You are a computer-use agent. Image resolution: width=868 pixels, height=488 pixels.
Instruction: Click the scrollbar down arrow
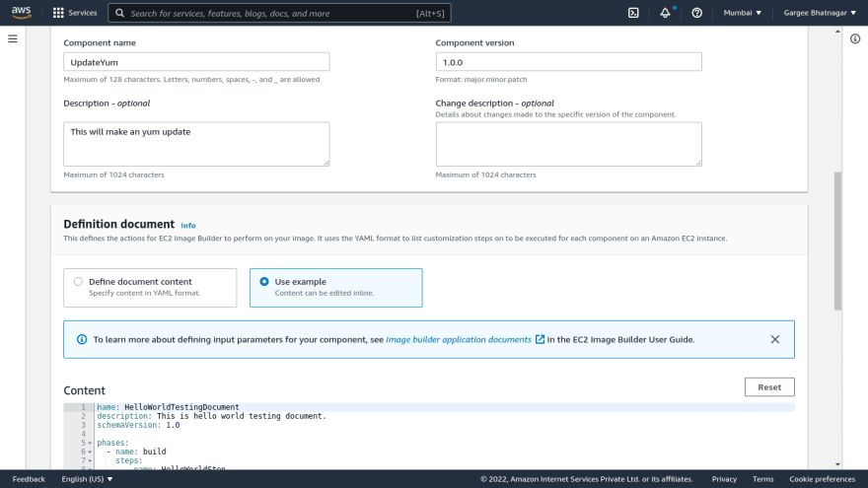(837, 464)
